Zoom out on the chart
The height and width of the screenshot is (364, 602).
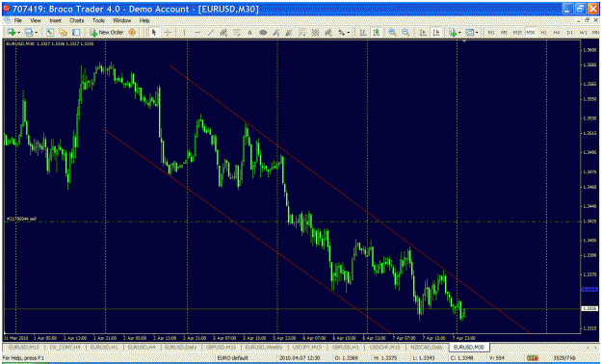pos(406,33)
